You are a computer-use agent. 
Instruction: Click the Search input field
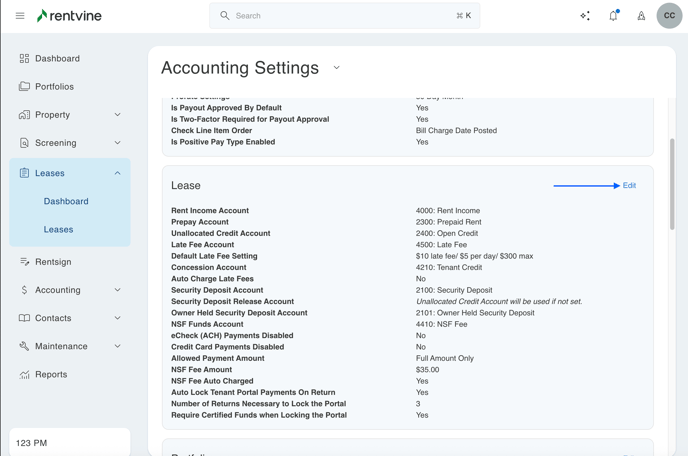point(344,16)
